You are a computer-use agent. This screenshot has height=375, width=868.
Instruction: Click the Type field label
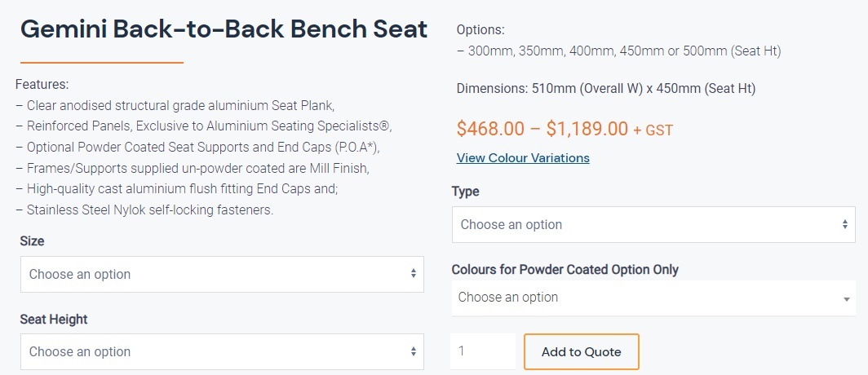point(466,192)
